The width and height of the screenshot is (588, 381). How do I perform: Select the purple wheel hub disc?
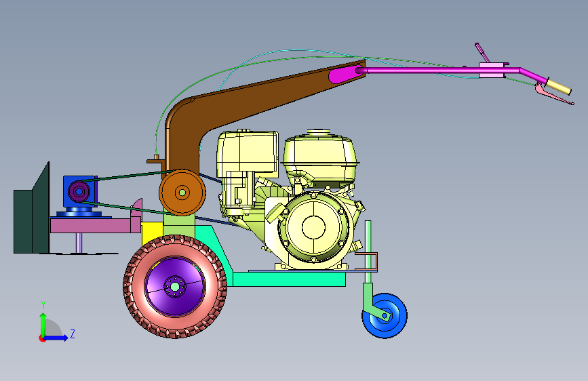(175, 287)
